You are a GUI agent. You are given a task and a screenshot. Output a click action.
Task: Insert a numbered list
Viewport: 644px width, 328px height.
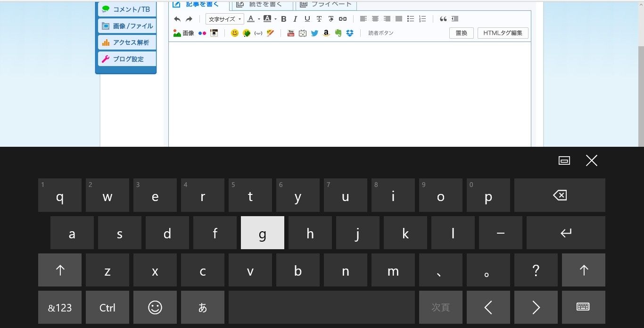coord(422,19)
